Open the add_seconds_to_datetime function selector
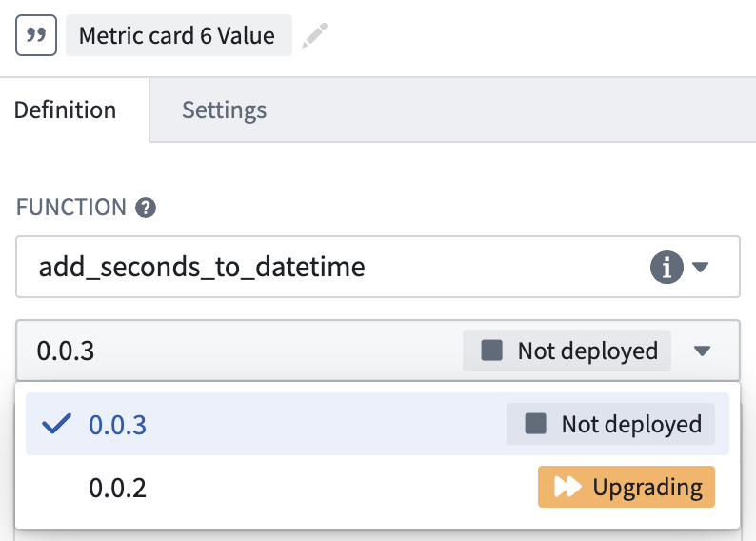Screen dimensions: 756x541 [x=377, y=267]
